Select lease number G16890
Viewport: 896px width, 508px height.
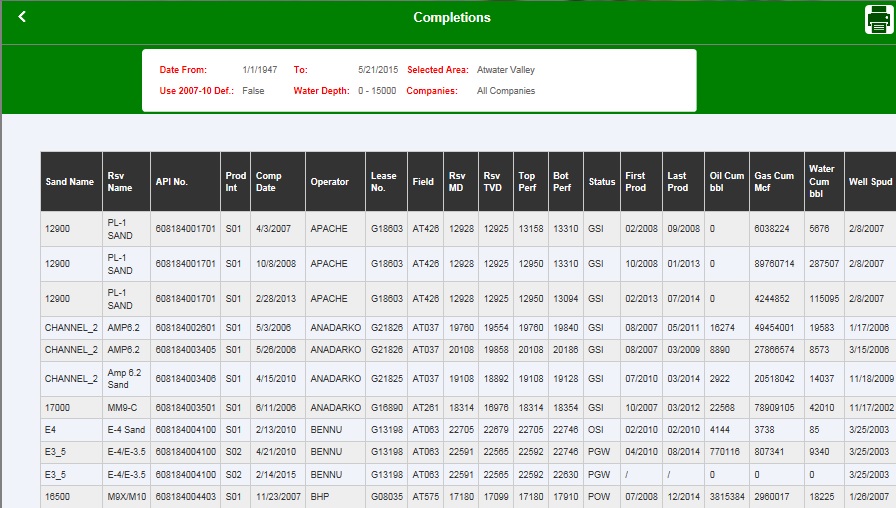point(387,407)
